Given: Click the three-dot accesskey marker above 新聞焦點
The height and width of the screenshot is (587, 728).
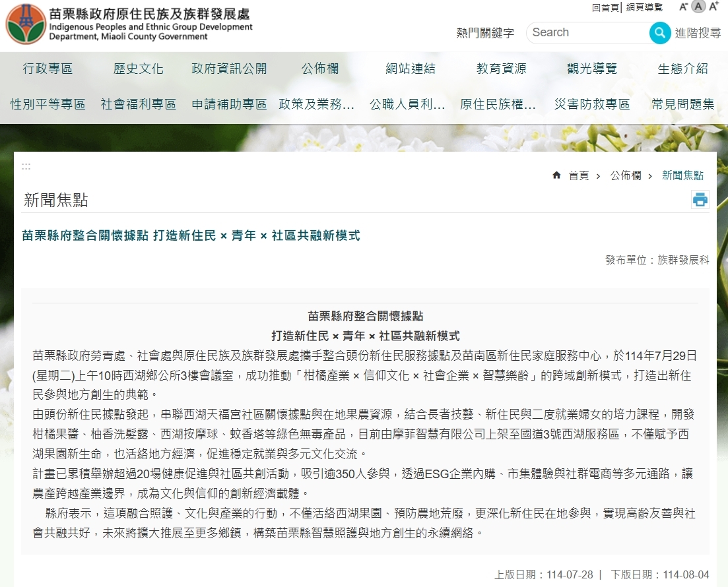Looking at the screenshot, I should [x=26, y=166].
